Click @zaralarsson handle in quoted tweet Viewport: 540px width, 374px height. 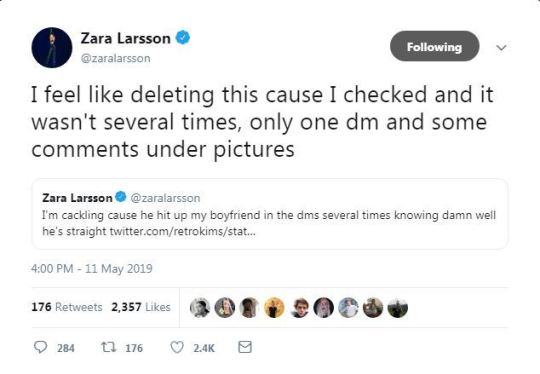[x=165, y=198]
